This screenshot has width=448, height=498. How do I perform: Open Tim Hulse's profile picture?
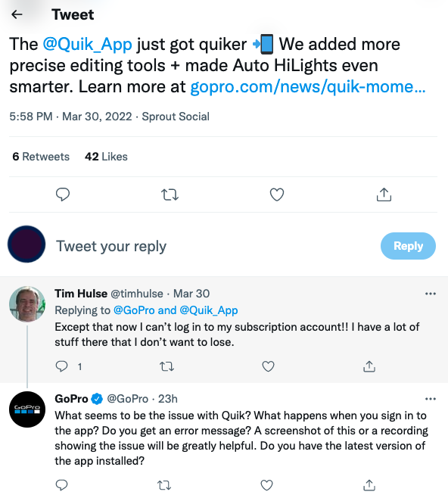(x=27, y=304)
